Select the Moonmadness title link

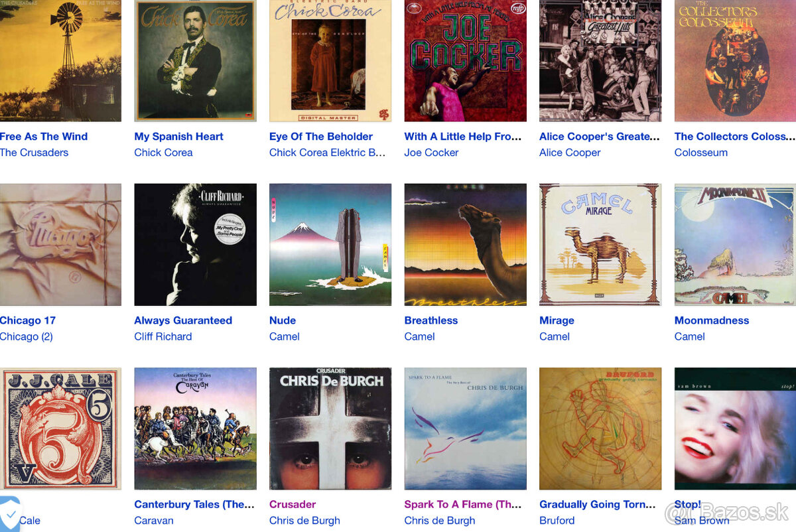[x=712, y=320]
